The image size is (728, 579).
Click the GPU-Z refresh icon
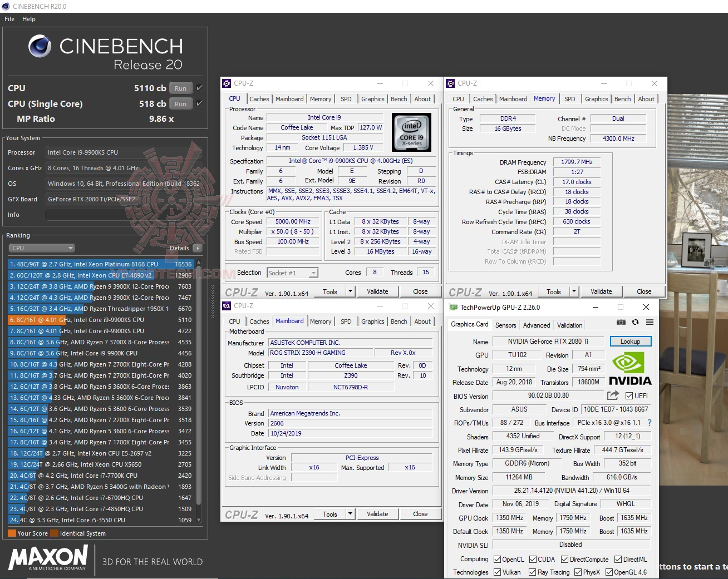pos(635,322)
